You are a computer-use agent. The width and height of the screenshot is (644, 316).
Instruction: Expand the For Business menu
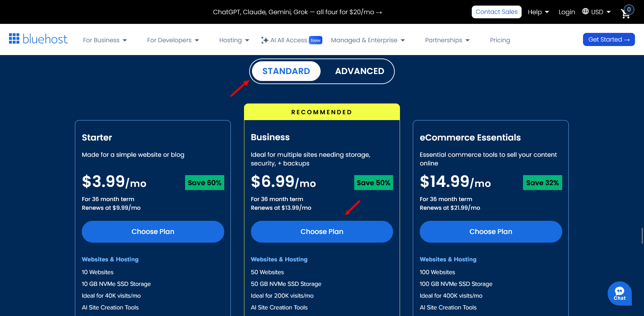click(x=105, y=40)
